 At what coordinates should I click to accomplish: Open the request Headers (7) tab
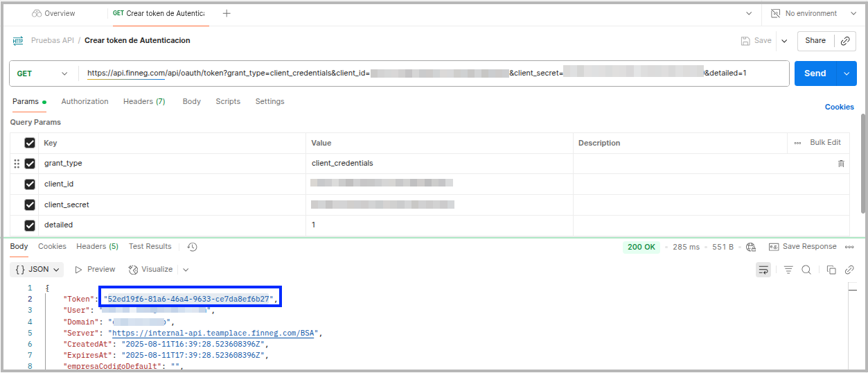(x=144, y=102)
